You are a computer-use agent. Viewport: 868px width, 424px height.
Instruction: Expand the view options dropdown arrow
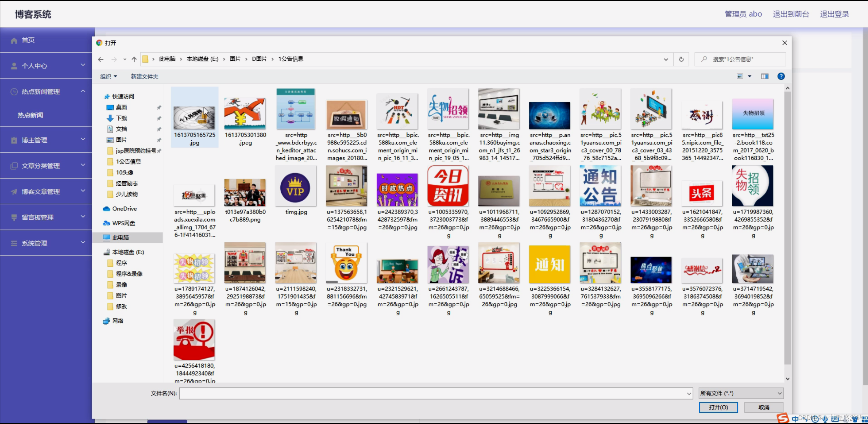click(750, 76)
